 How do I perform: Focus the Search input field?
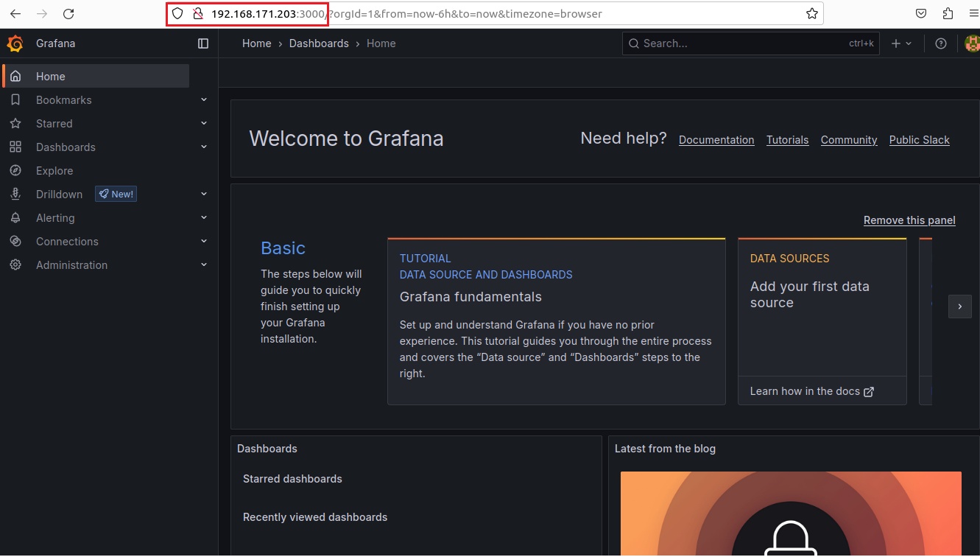(744, 43)
